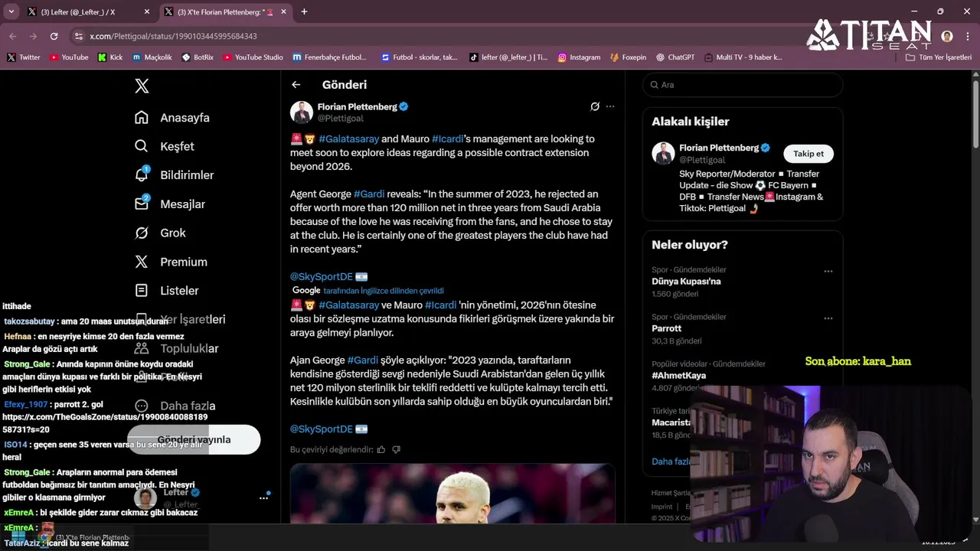Click back arrow next to Gönderi
The image size is (980, 551).
pyautogui.click(x=296, y=85)
